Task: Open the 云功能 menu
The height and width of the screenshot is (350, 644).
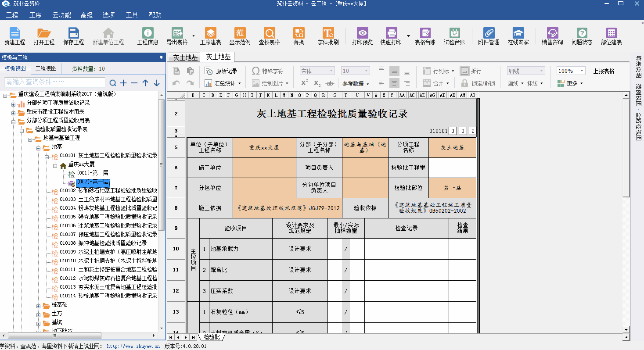Action: click(x=61, y=15)
